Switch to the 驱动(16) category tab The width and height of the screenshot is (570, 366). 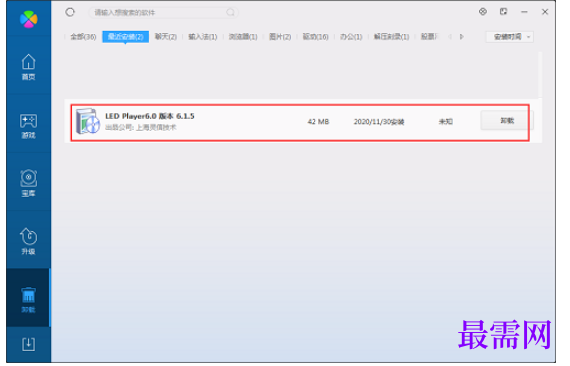point(316,37)
